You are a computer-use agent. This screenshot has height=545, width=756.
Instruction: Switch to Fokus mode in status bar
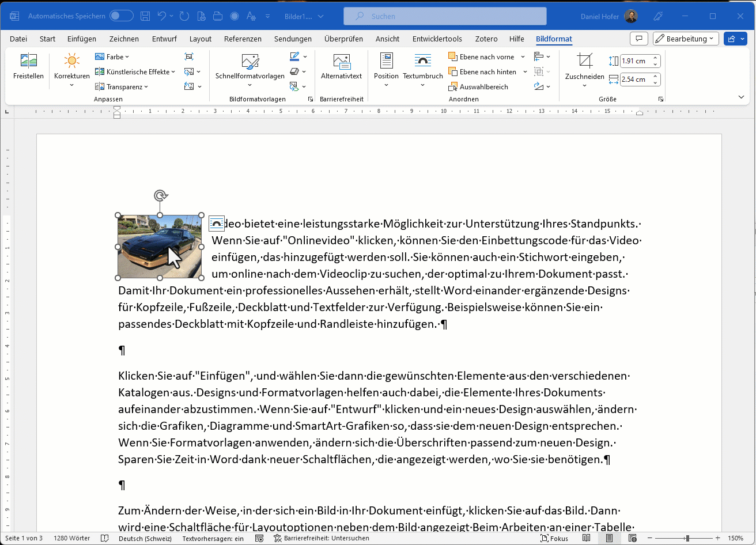[554, 538]
